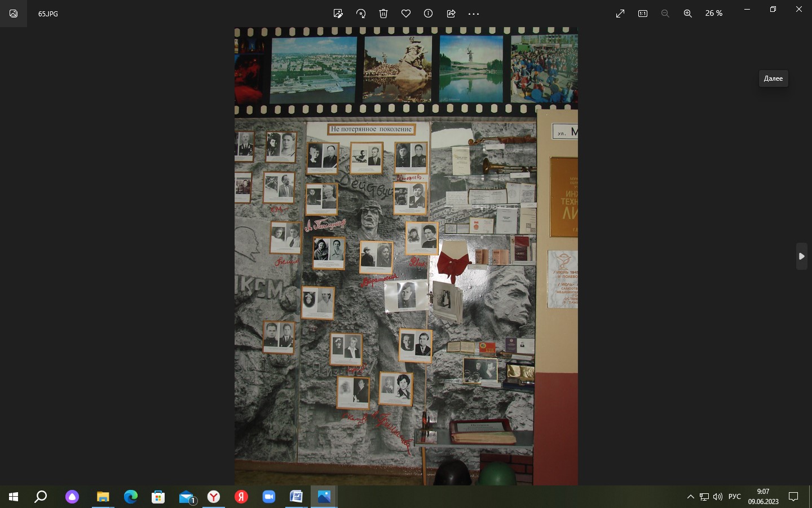Image resolution: width=812 pixels, height=508 pixels.
Task: Set actual size with the 1:1 icon
Action: click(x=643, y=14)
